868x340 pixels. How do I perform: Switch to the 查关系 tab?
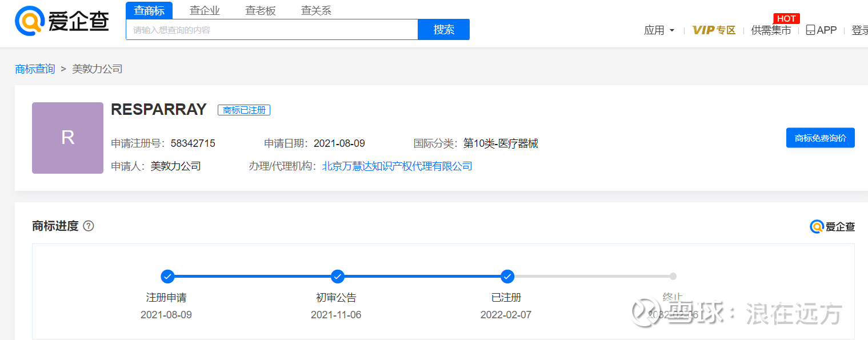tap(316, 10)
